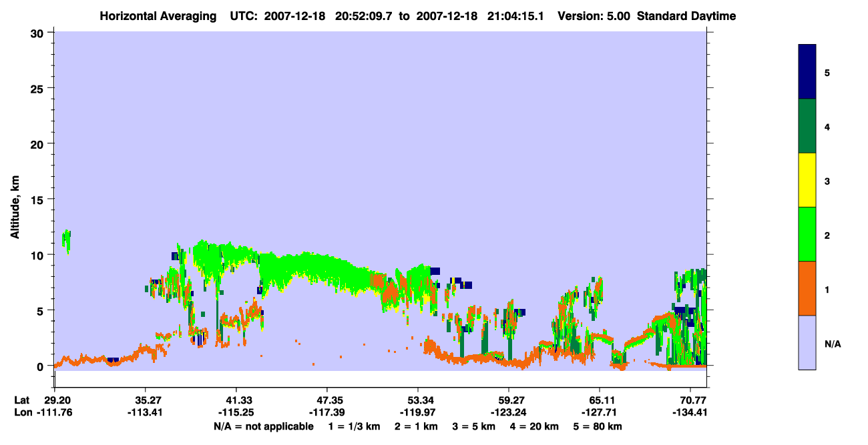The image size is (868, 445).
Task: Click the y-axis tick label 20
Action: 39,143
